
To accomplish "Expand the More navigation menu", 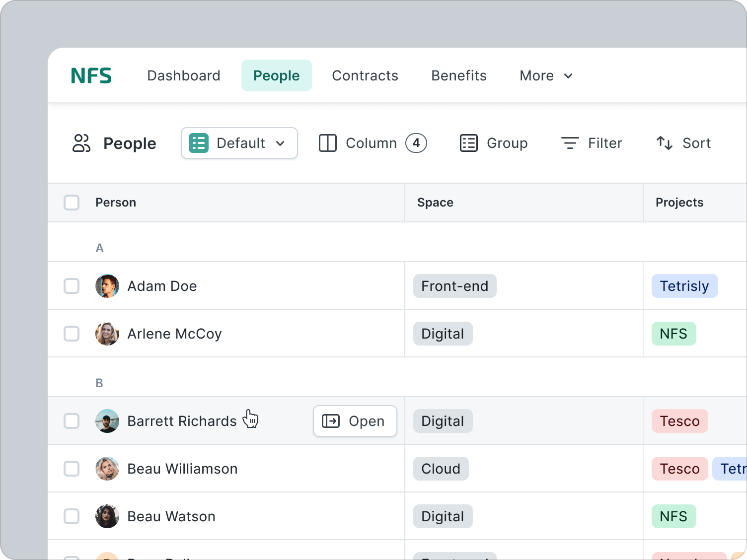I will pyautogui.click(x=546, y=75).
